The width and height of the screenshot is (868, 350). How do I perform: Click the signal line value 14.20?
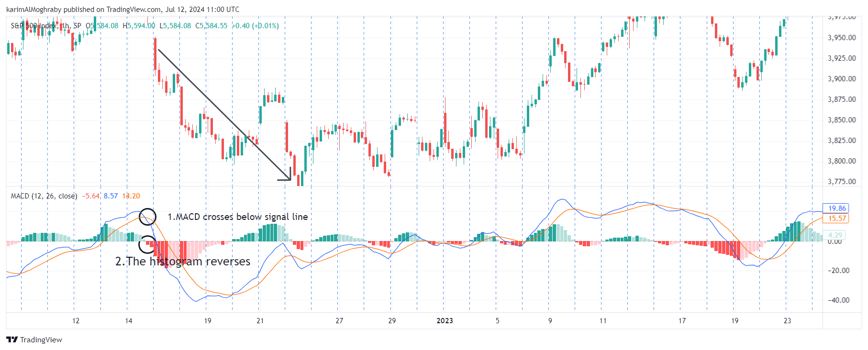pyautogui.click(x=131, y=196)
